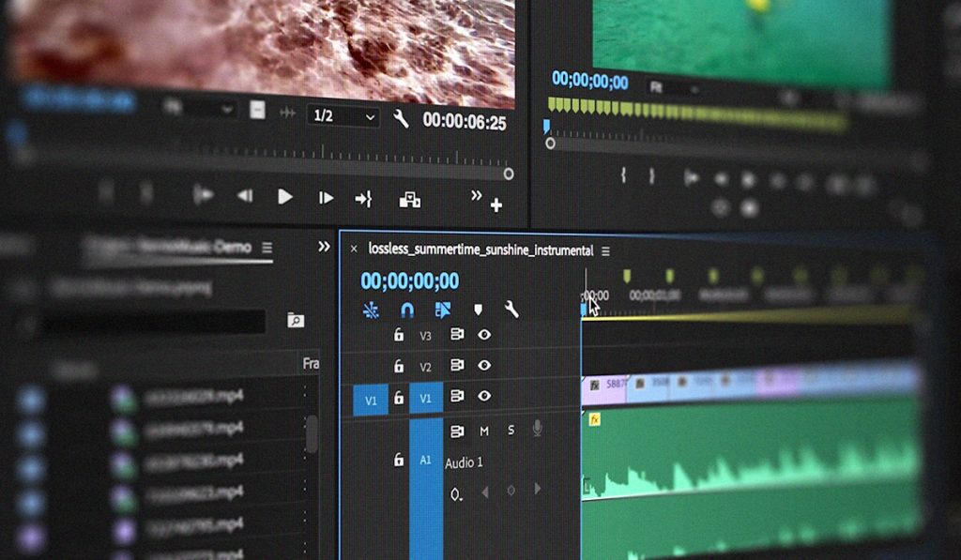Toggle insert sequences as nests icon
This screenshot has height=560, width=961.
tap(371, 310)
